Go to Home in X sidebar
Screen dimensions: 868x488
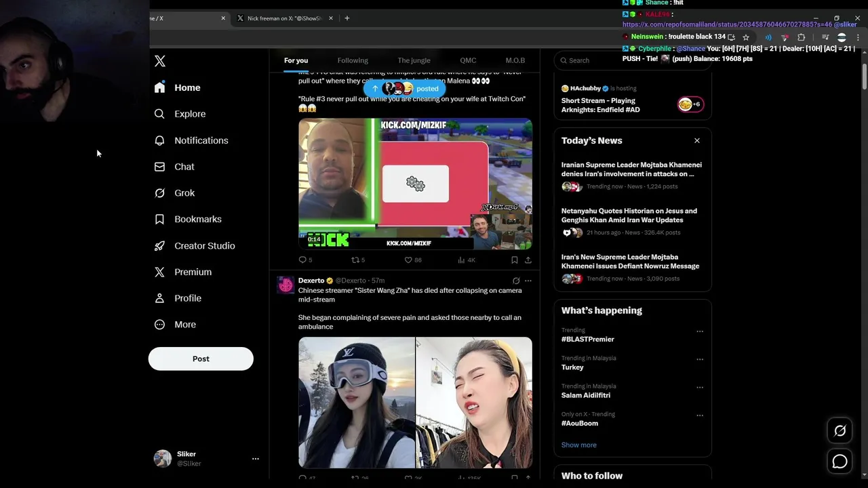177,87
